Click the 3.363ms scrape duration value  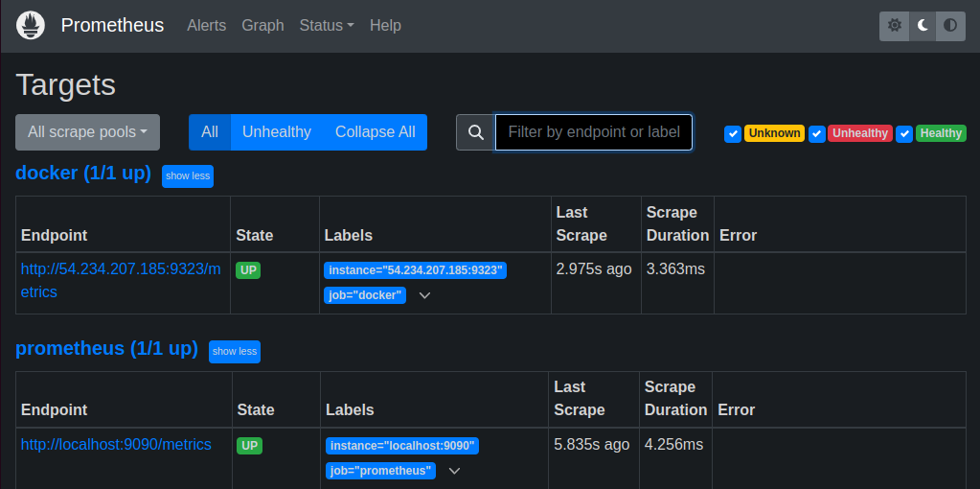675,268
